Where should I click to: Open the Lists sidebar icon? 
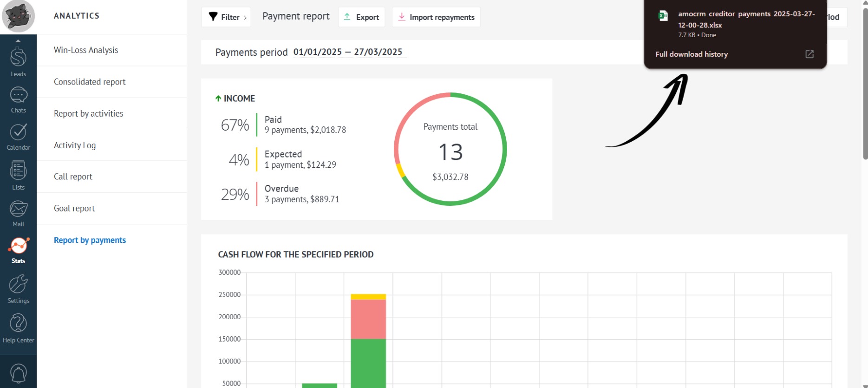(18, 171)
